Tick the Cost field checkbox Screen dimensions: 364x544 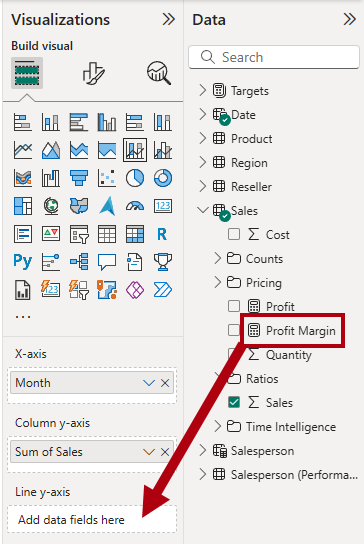click(234, 234)
